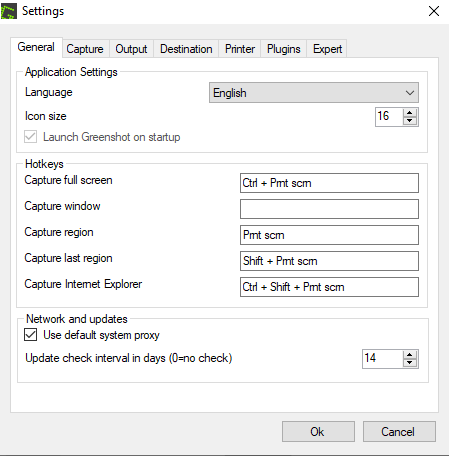
Task: Click the Greenshot icon in the title bar
Action: [x=9, y=11]
